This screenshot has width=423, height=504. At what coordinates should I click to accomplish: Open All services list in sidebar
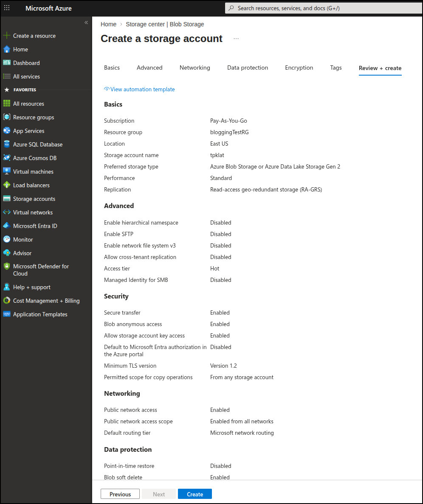tap(26, 76)
